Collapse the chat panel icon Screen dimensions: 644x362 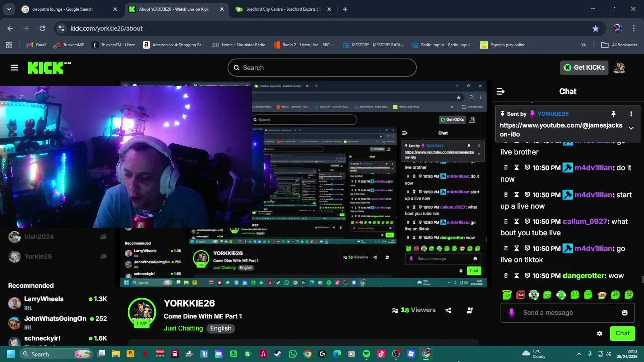point(500,92)
